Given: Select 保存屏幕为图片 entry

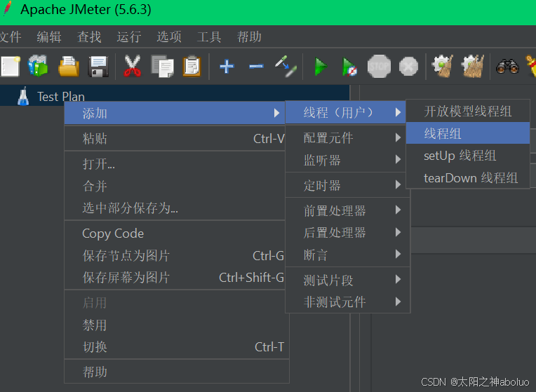Looking at the screenshot, I should coord(175,278).
